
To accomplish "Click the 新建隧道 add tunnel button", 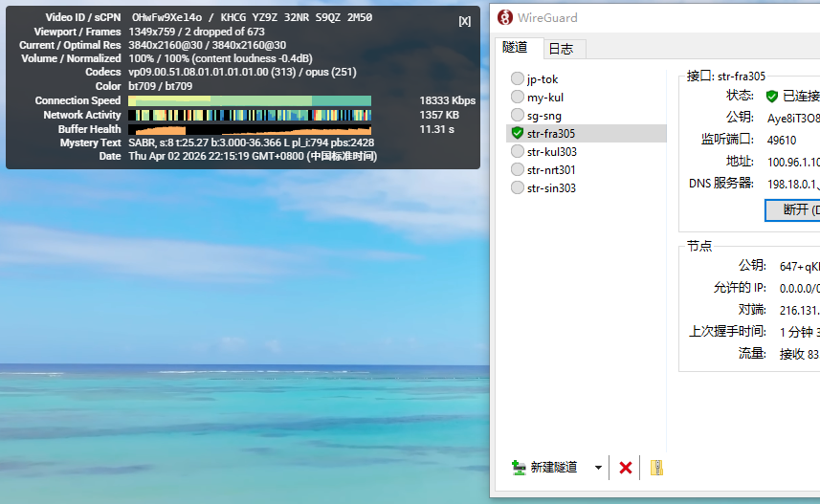I will coord(545,467).
